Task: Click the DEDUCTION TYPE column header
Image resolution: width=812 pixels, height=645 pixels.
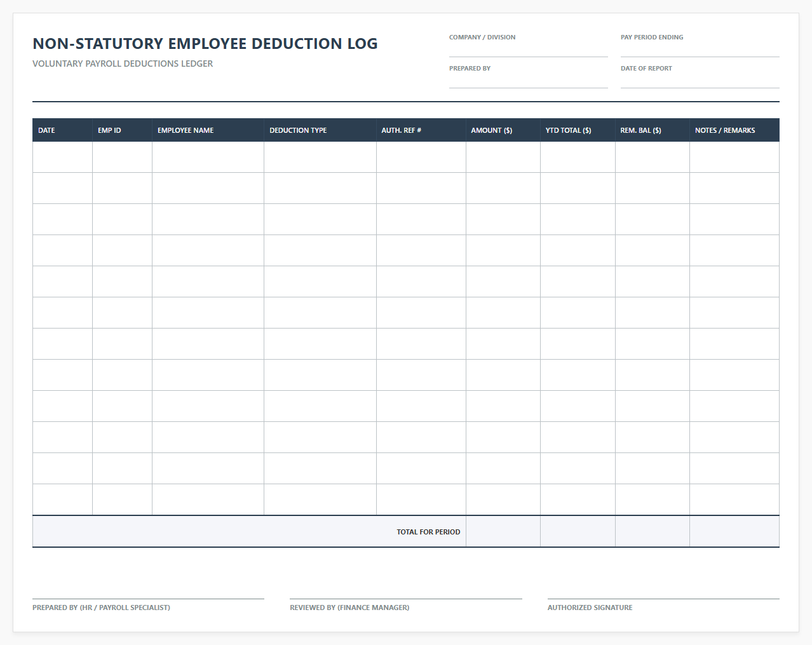Action: [x=320, y=130]
